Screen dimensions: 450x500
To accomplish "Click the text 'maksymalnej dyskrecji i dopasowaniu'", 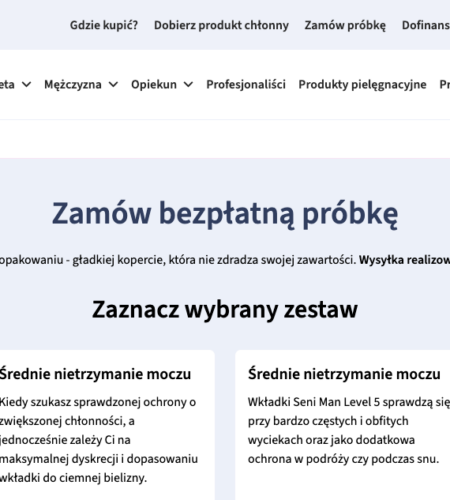I will (x=99, y=459).
